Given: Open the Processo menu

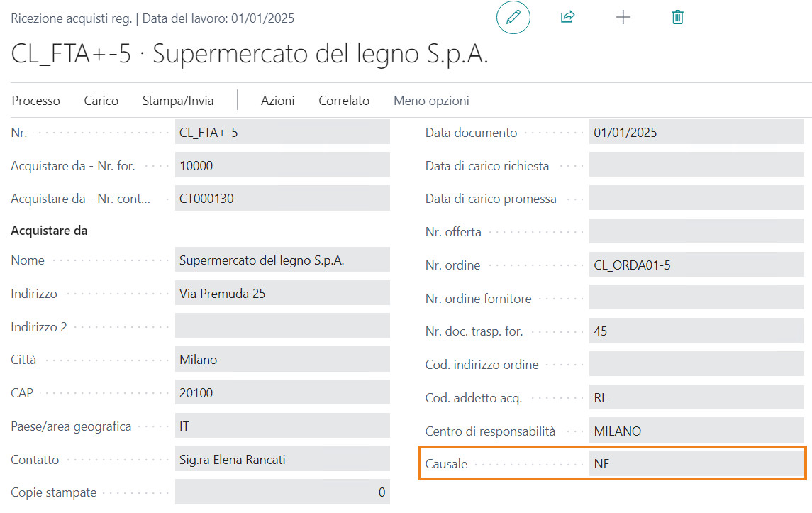Looking at the screenshot, I should [x=36, y=101].
